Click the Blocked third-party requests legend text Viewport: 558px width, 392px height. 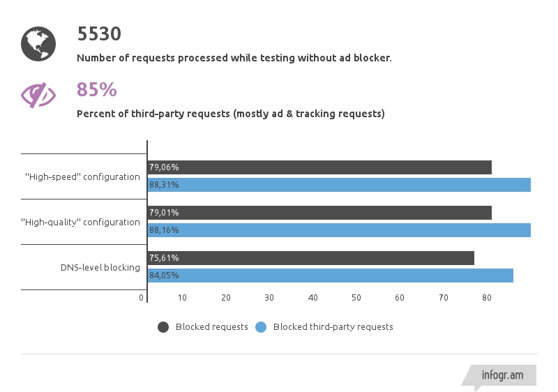coord(333,326)
